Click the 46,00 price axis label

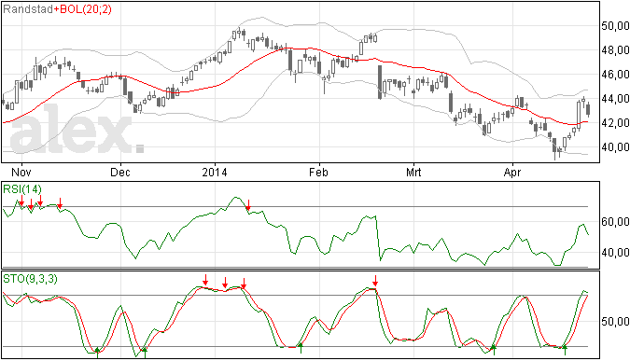pyautogui.click(x=615, y=75)
